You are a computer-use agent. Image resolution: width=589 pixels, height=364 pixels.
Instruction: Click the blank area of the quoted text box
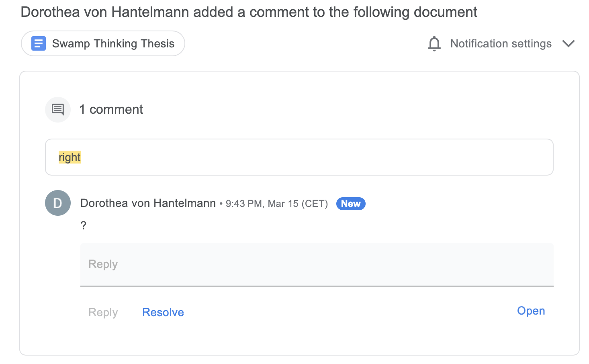[x=313, y=157]
